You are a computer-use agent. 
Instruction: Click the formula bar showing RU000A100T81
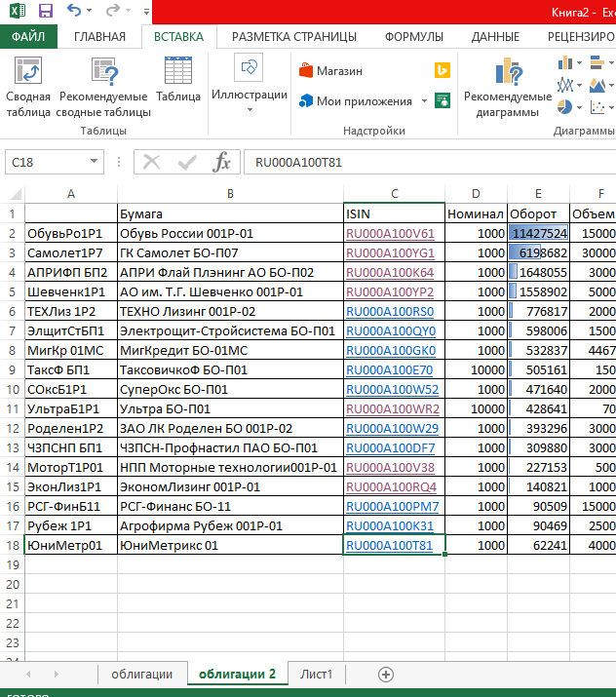click(429, 162)
